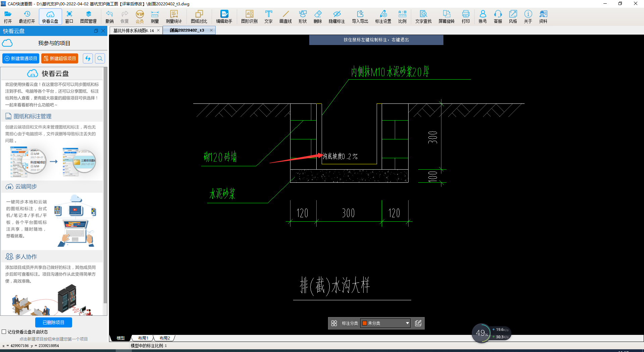Click 我参与的项目 header text
This screenshot has width=644, height=352.
tap(54, 43)
